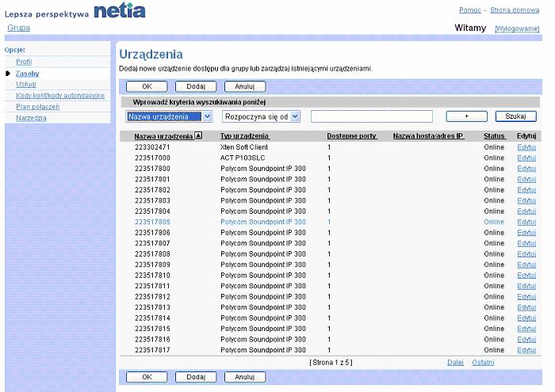
Task: Click Edytuj for device 223517808
Action: click(x=526, y=254)
